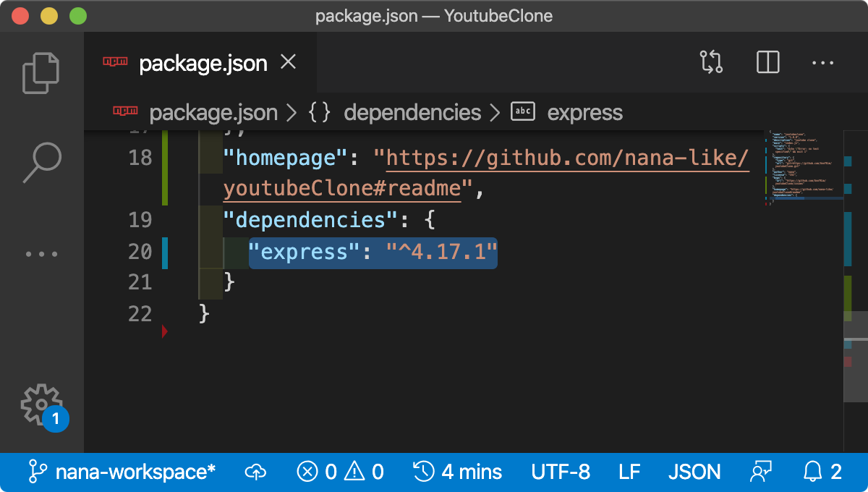
Task: Change end of line sequence LF
Action: tap(629, 472)
